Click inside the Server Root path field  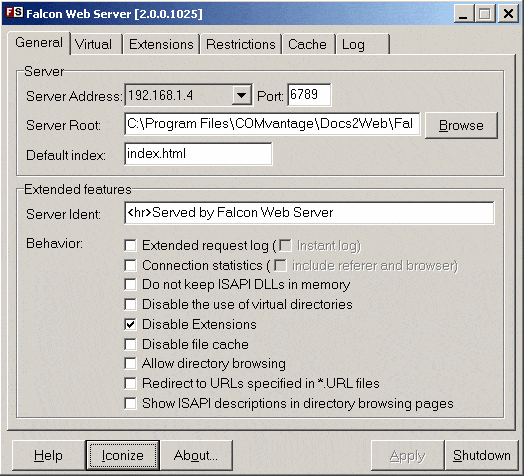point(272,124)
